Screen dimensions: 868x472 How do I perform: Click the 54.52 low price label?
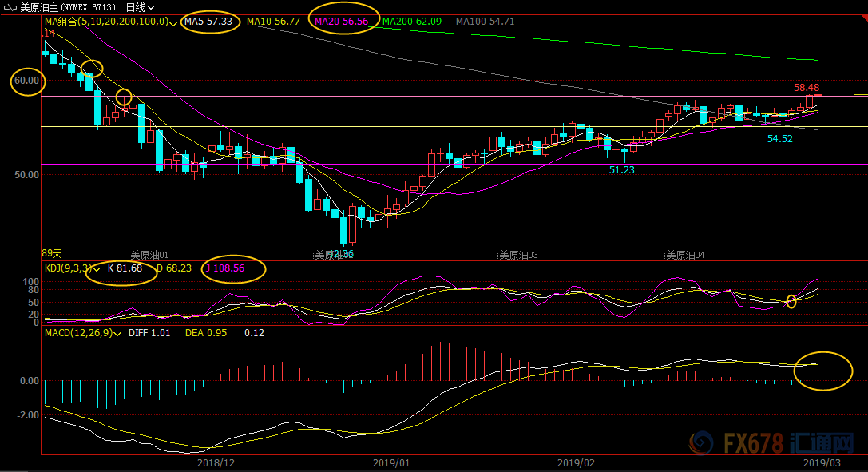(780, 139)
